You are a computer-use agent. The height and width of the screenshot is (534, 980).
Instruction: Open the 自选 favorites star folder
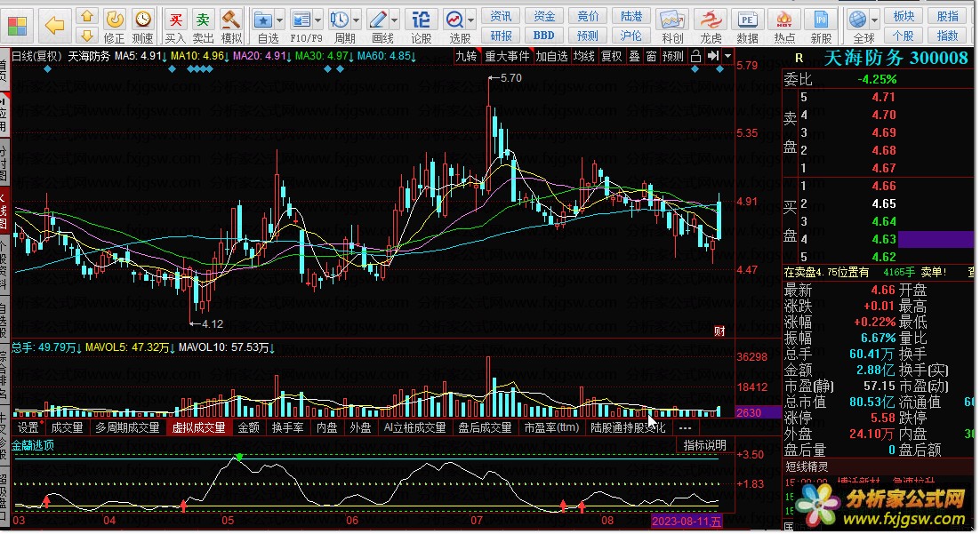[x=263, y=20]
